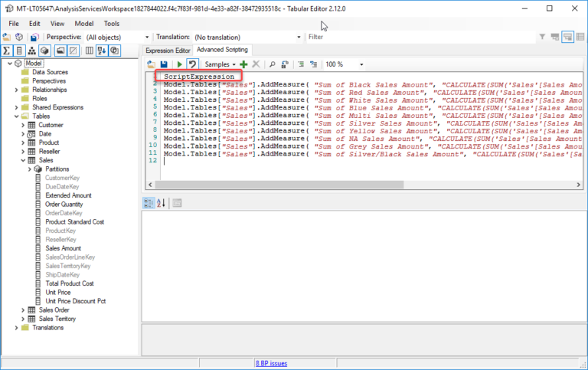Load script from file in script toolbar
Image resolution: width=588 pixels, height=370 pixels.
pyautogui.click(x=151, y=64)
